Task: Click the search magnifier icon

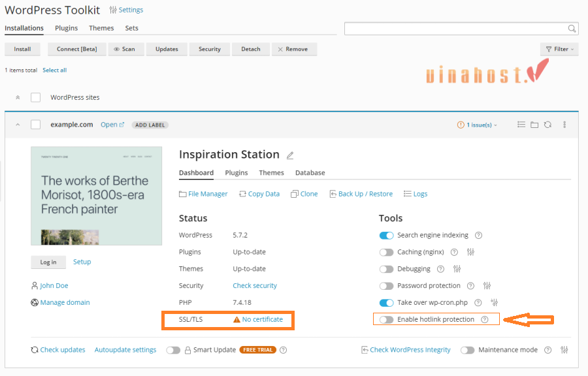Action: tap(572, 29)
